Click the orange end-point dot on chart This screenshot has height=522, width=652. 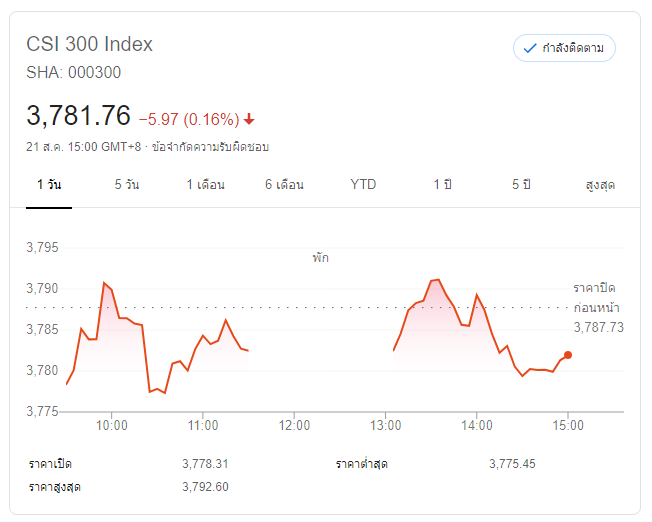568,355
